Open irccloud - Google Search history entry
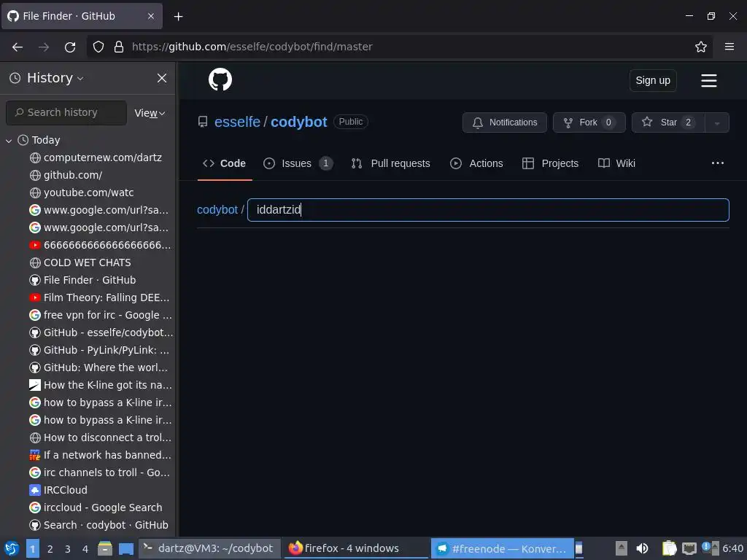 96,507
